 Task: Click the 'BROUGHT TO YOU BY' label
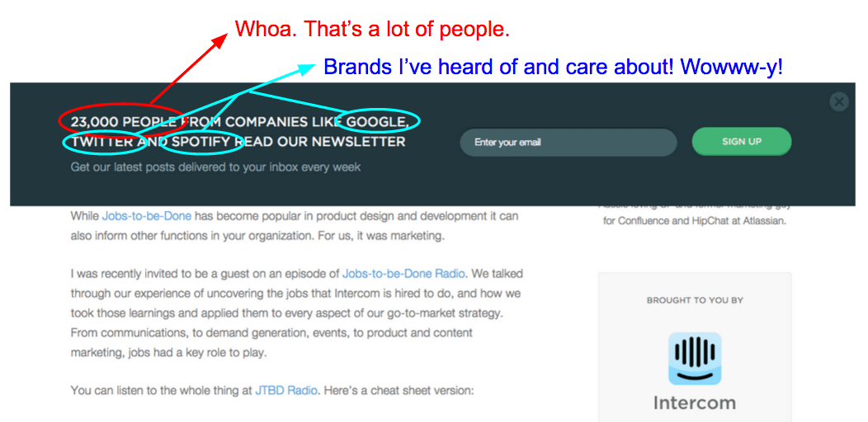click(x=694, y=301)
